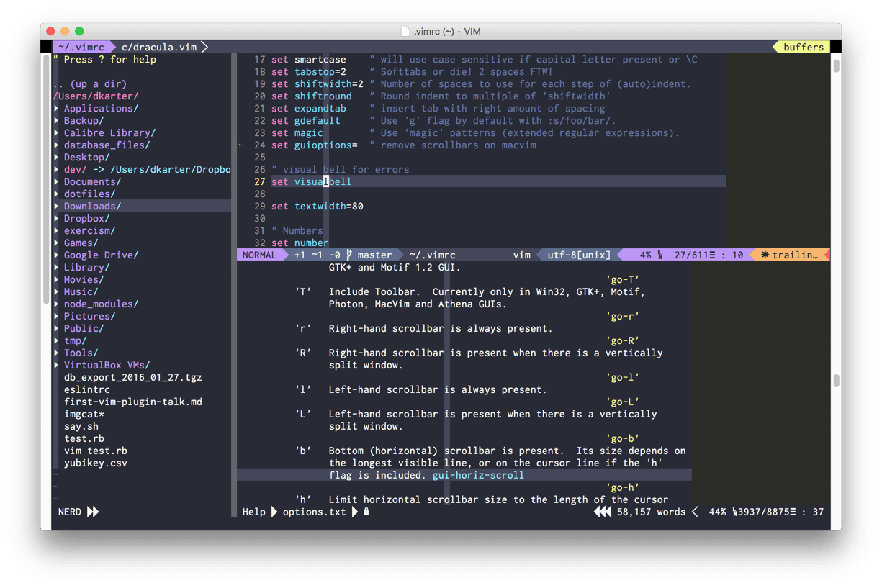Follow the gui-horiz-scroll help link
The image size is (882, 588).
(x=478, y=475)
